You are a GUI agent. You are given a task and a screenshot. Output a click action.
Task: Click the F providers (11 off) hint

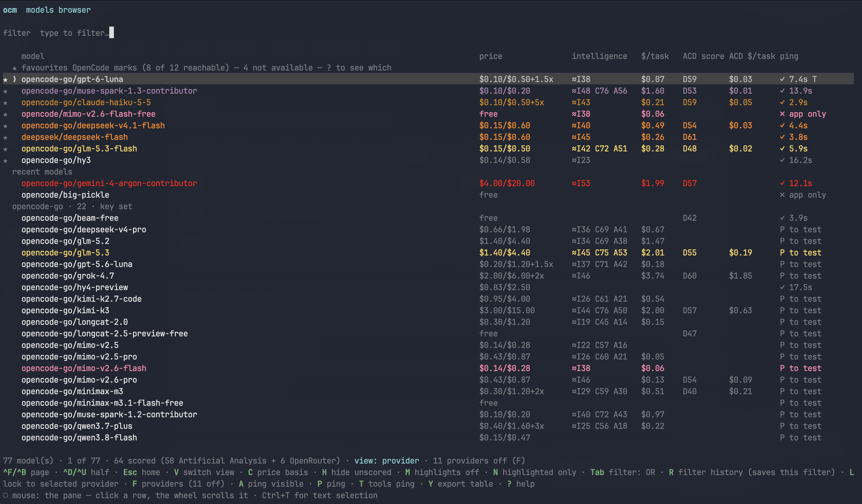click(x=178, y=484)
